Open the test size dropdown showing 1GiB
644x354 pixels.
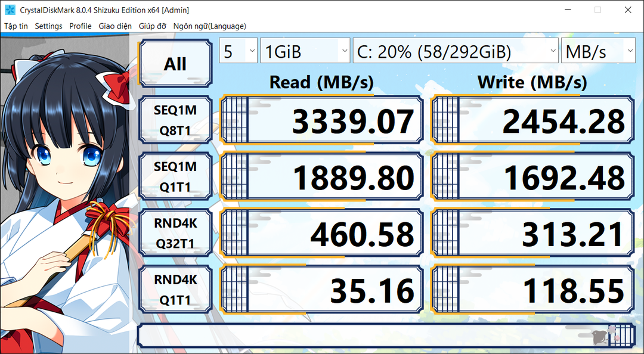(x=305, y=50)
